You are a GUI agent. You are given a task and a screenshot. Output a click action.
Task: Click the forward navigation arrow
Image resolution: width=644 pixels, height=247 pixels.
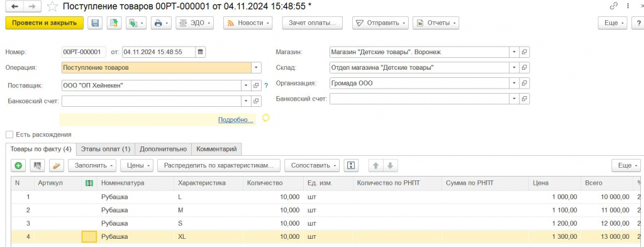tap(32, 6)
